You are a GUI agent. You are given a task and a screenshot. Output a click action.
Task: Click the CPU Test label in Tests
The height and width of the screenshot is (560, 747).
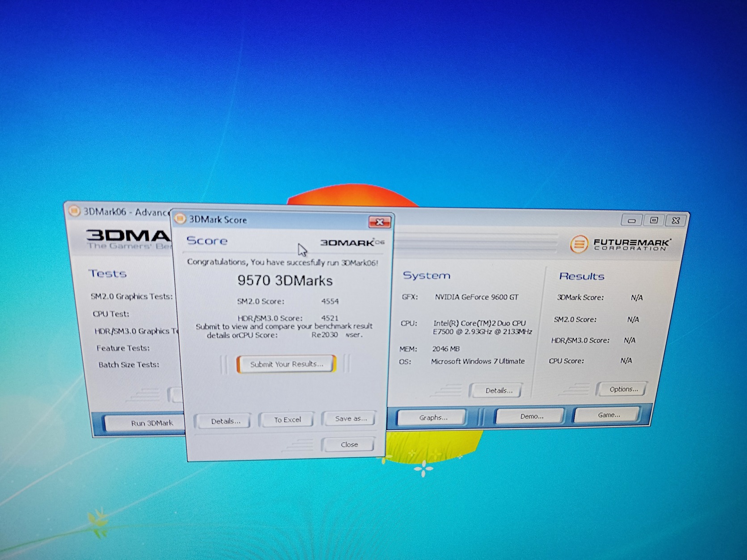pos(111,314)
